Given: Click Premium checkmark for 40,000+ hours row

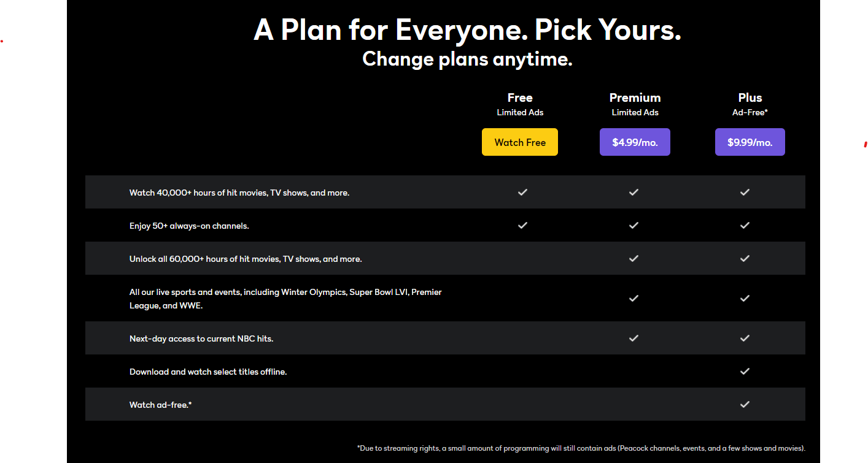Looking at the screenshot, I should [x=634, y=192].
